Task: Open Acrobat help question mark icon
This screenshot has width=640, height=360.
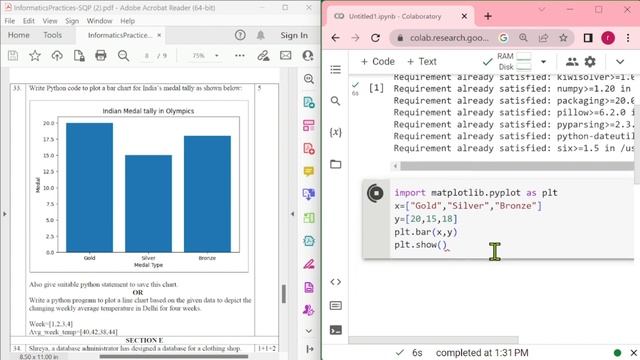Action: [240, 36]
